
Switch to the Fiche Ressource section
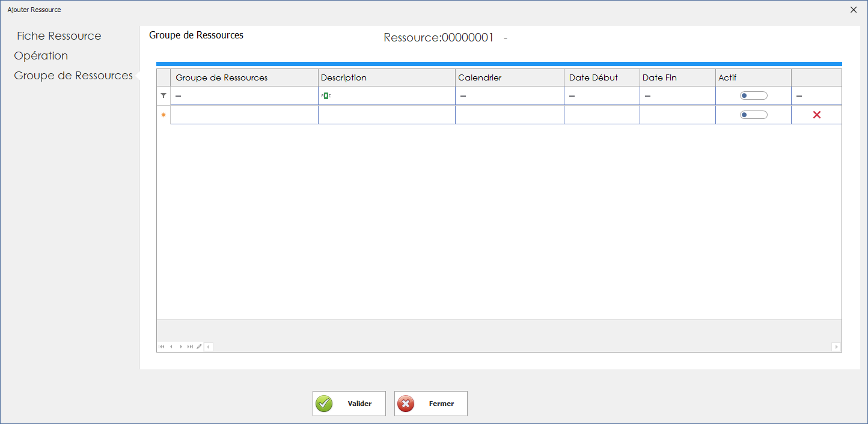(x=59, y=36)
